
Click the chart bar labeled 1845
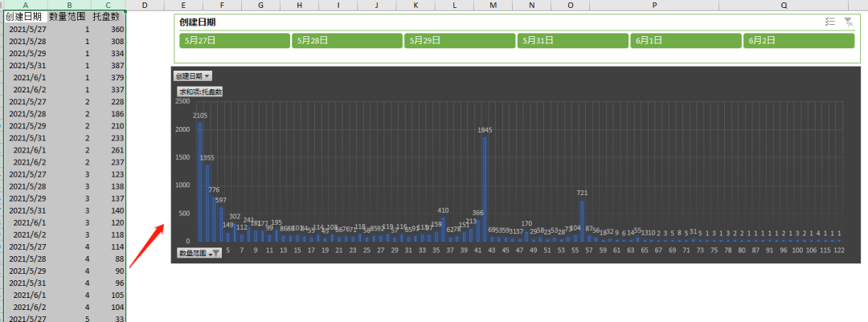[485, 189]
